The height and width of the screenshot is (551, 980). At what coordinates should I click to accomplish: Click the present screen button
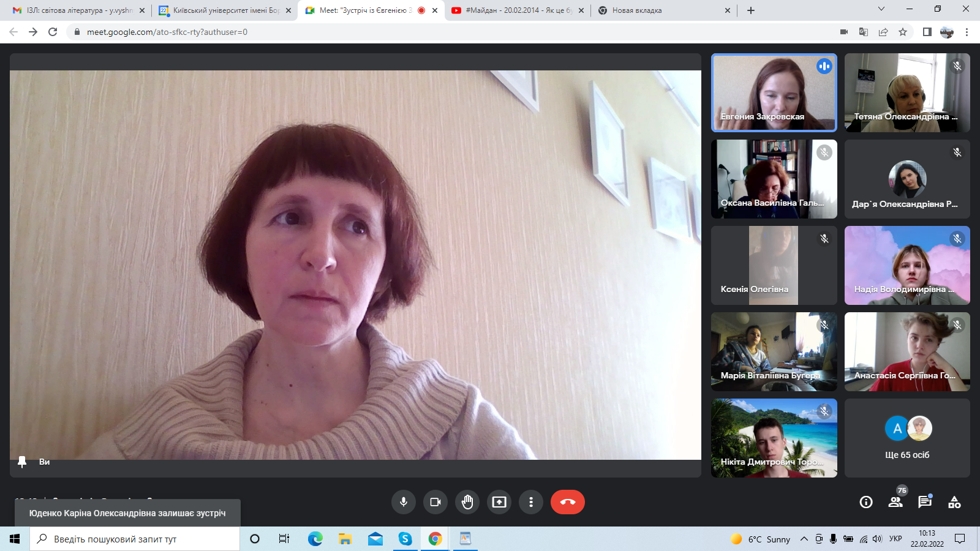[499, 502]
